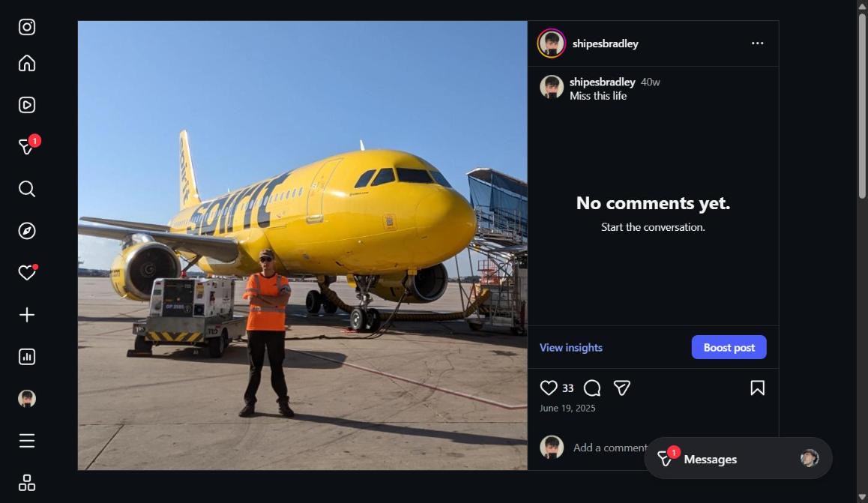This screenshot has width=868, height=503.
Task: Open View insights for this post
Action: click(x=570, y=347)
